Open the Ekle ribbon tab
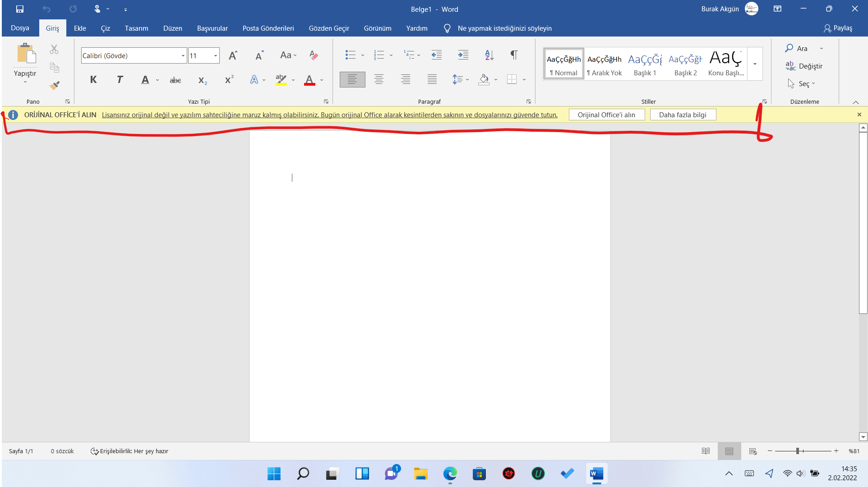 80,28
